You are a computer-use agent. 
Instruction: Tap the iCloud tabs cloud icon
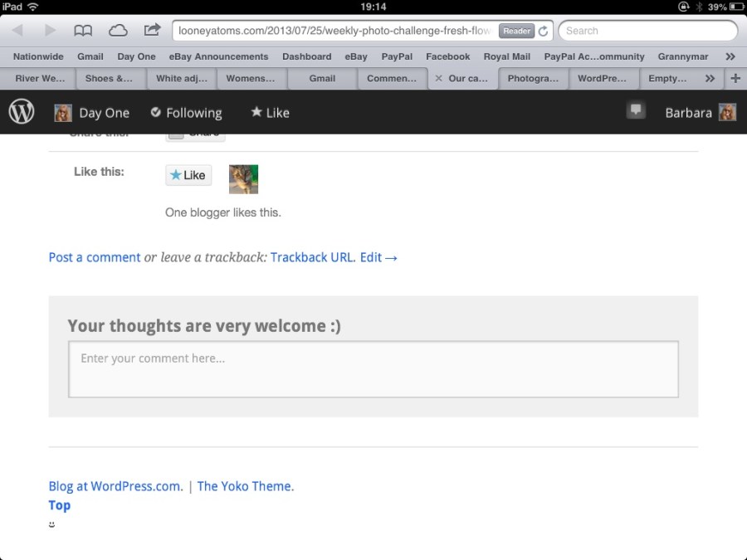(x=118, y=31)
